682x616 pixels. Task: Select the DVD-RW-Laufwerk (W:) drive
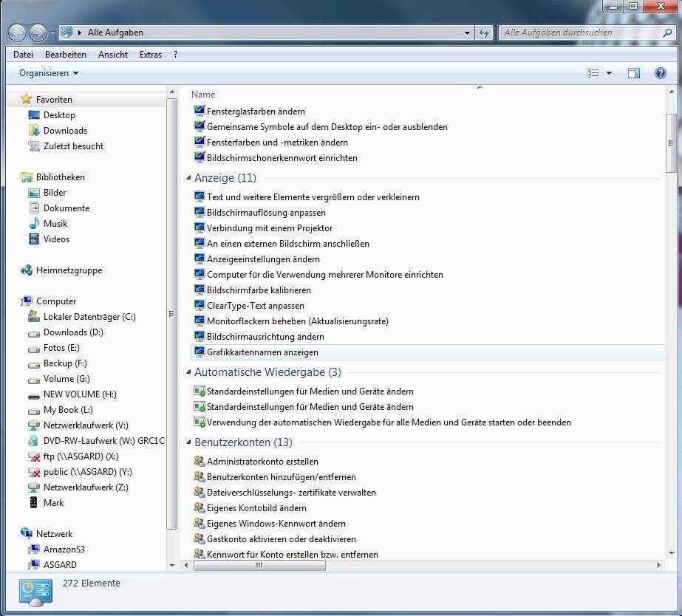tap(103, 441)
